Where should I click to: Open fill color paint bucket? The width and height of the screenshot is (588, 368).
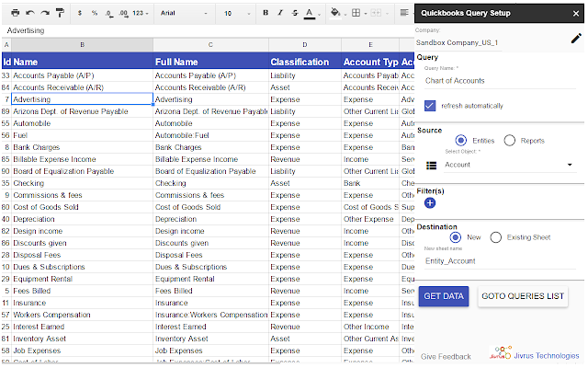pyautogui.click(x=335, y=13)
